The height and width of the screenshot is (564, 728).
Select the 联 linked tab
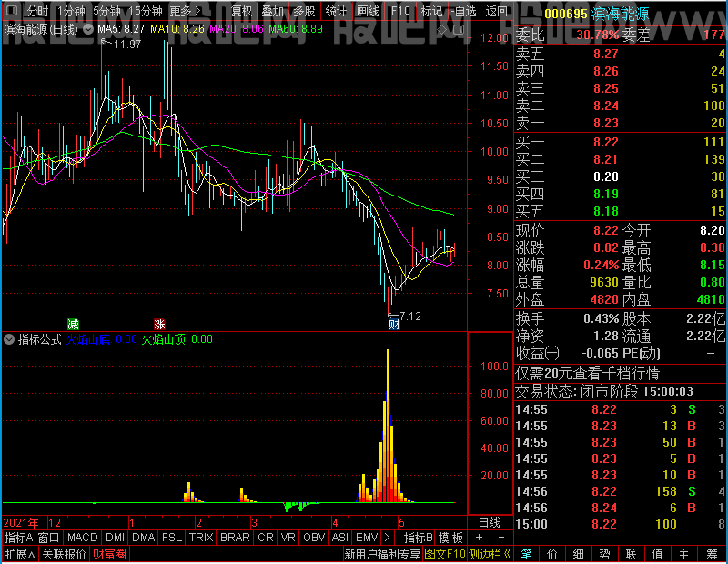(631, 554)
